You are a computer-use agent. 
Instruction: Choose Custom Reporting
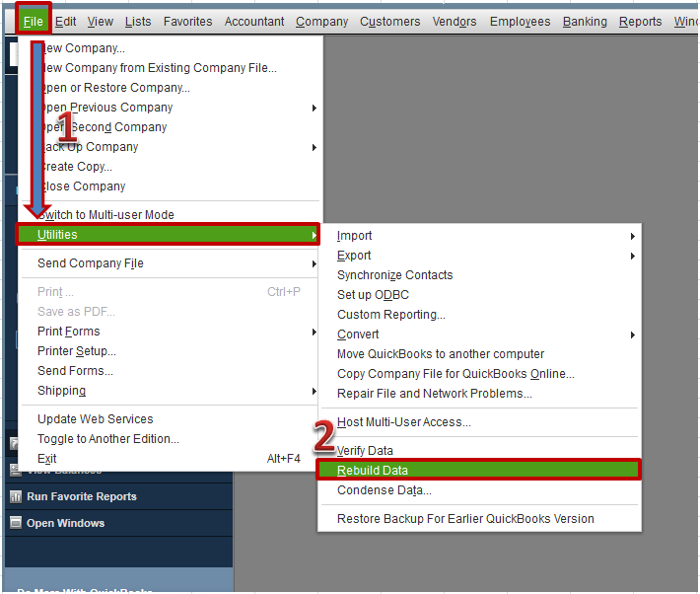click(391, 314)
